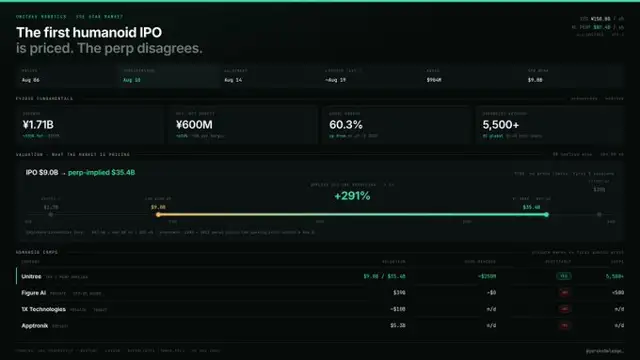Click the n/d revenue cell for 1X Technologies
640x360 pixels.
click(x=491, y=309)
